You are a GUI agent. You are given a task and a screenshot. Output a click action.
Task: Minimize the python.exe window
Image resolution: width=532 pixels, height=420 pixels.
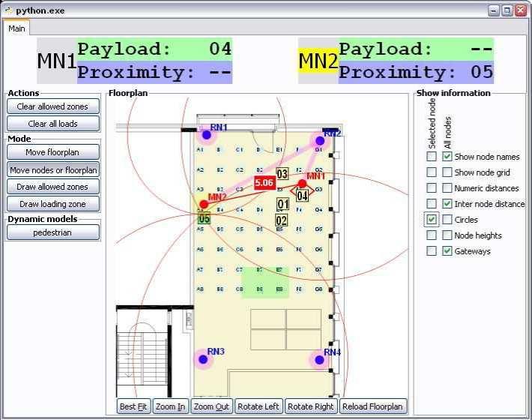tap(494, 10)
